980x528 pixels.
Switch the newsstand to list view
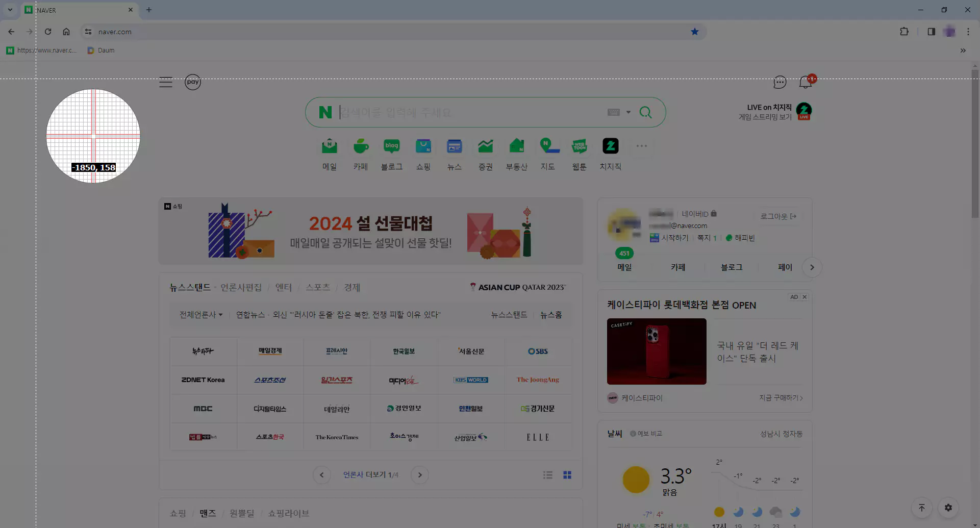click(x=548, y=475)
